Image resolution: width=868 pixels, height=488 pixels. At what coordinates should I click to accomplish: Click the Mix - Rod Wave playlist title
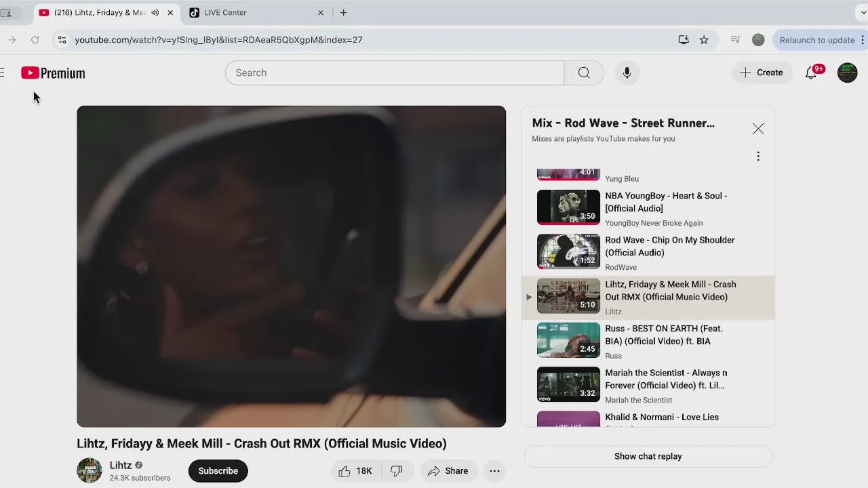coord(623,123)
